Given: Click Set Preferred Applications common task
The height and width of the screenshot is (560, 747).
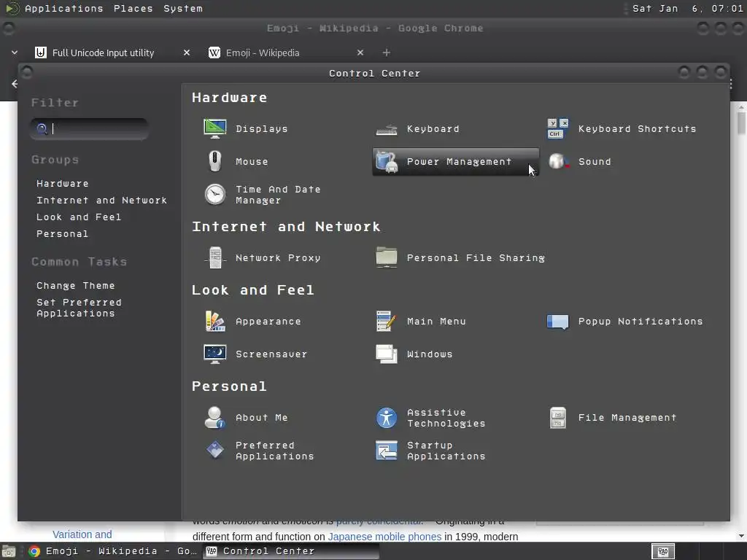Looking at the screenshot, I should pos(79,308).
